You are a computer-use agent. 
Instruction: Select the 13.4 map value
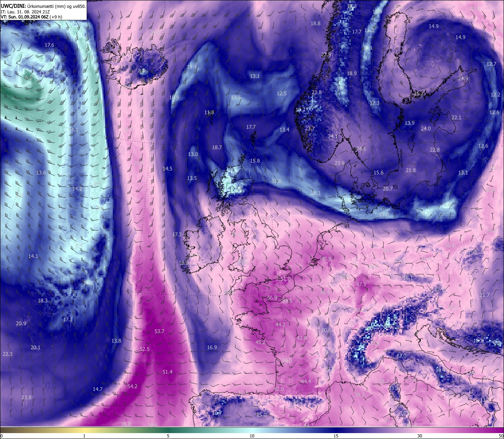tap(284, 130)
